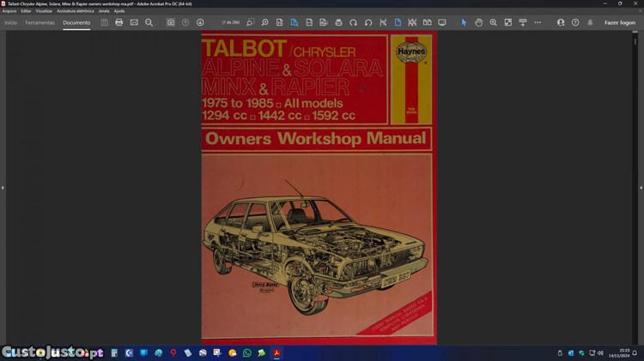This screenshot has width=644, height=361.
Task: Click the page number field in the toolbar
Action: [x=230, y=22]
